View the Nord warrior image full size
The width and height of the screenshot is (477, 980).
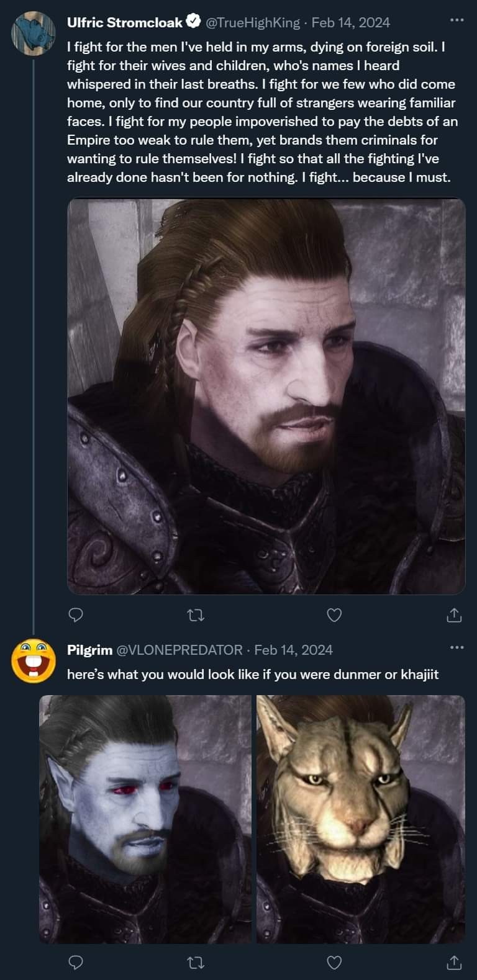(267, 395)
